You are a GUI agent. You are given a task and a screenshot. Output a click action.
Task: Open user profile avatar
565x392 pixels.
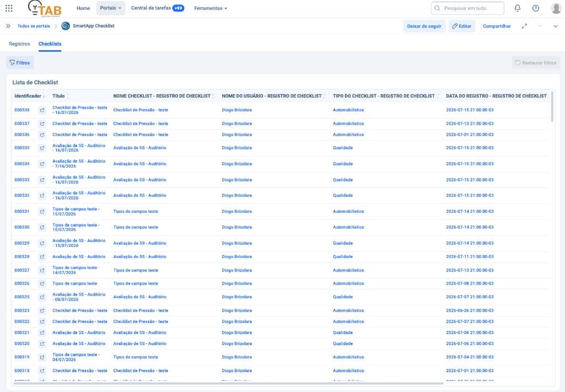(556, 8)
